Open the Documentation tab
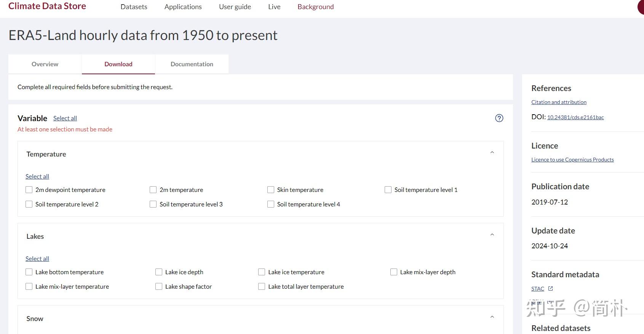The image size is (644, 334). tap(192, 64)
